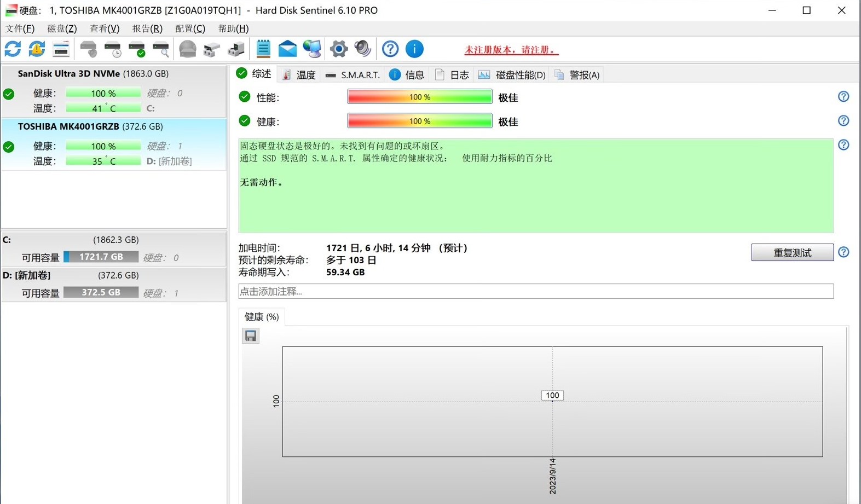861x504 pixels.
Task: Click the 重复测试 button
Action: (x=792, y=252)
